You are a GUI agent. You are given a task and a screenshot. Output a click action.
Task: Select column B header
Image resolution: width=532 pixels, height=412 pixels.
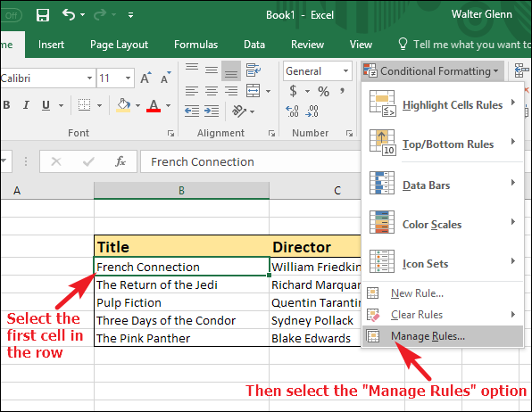pyautogui.click(x=181, y=191)
